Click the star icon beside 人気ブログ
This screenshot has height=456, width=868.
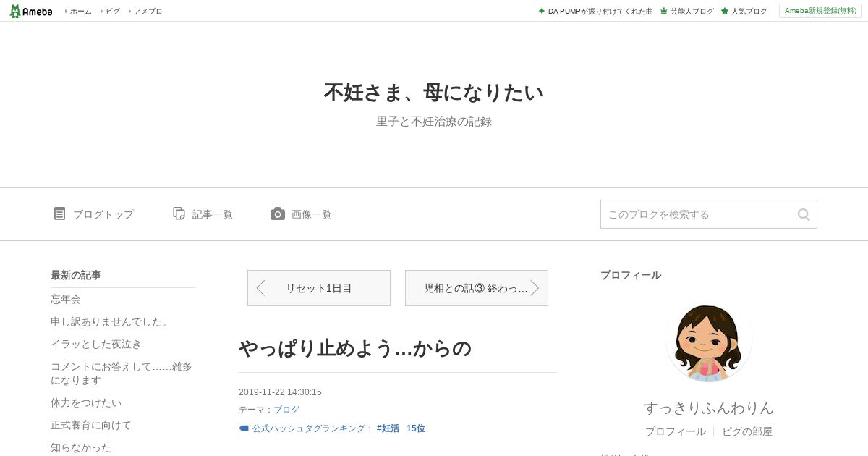[x=725, y=11]
